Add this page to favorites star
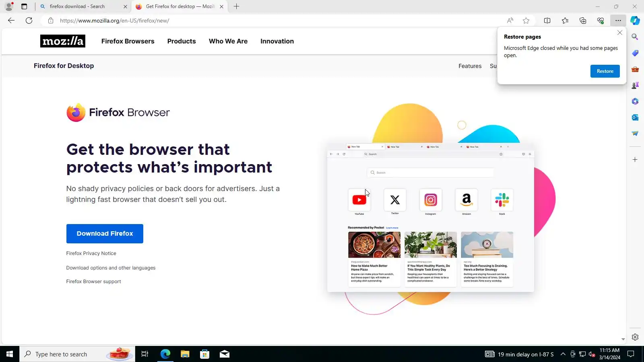Screen dimensions: 644x362 coord(526,21)
